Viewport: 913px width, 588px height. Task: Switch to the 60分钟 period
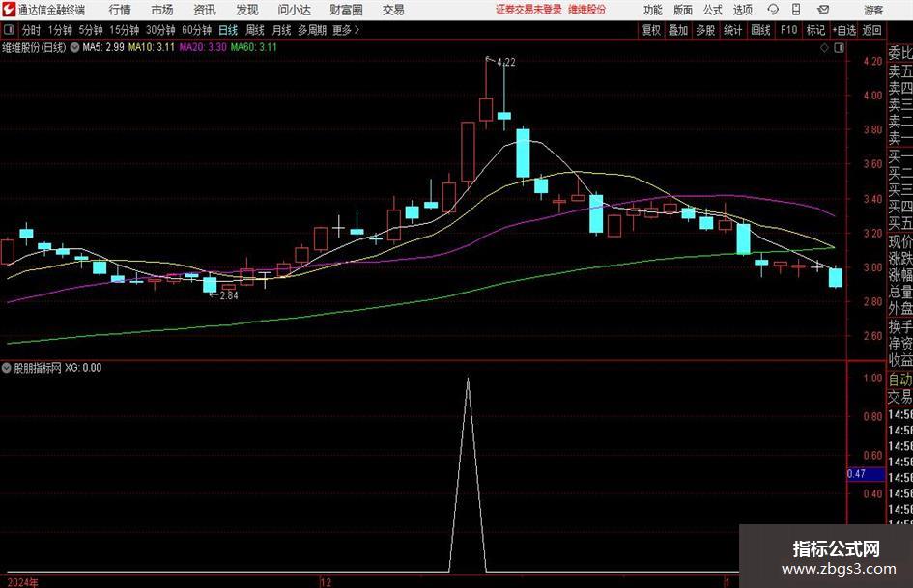197,30
